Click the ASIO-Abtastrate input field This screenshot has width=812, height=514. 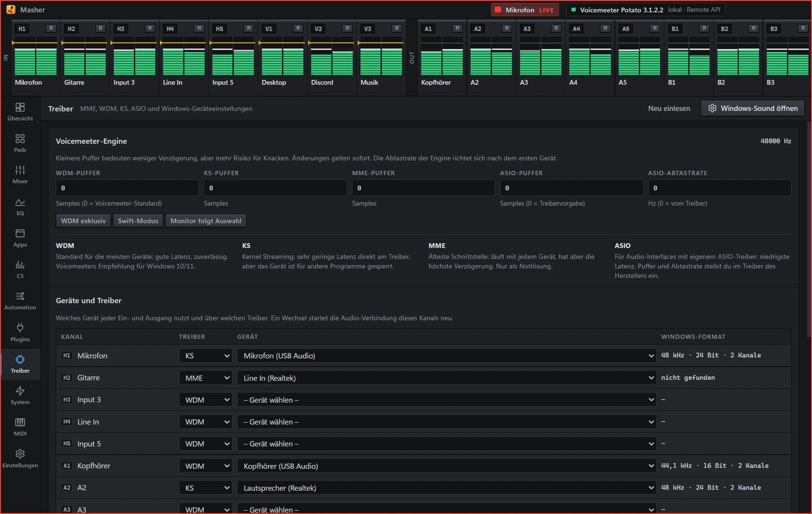720,188
